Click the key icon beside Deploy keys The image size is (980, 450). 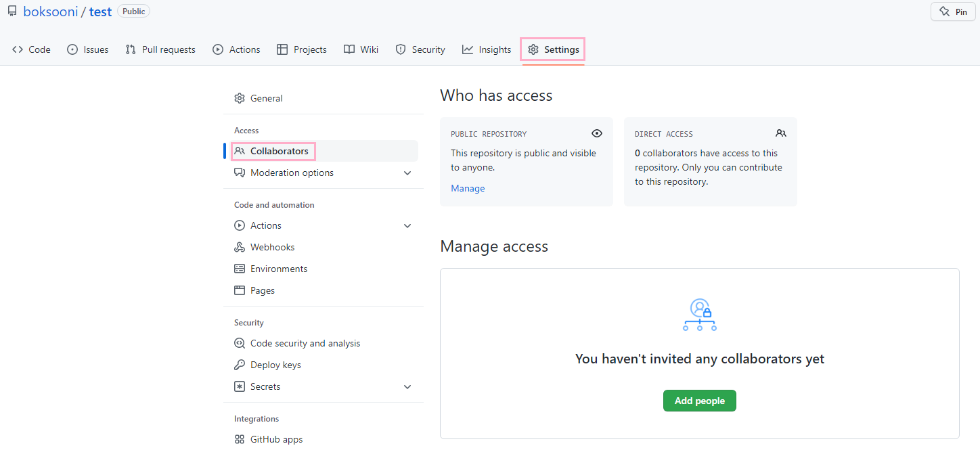pos(240,365)
